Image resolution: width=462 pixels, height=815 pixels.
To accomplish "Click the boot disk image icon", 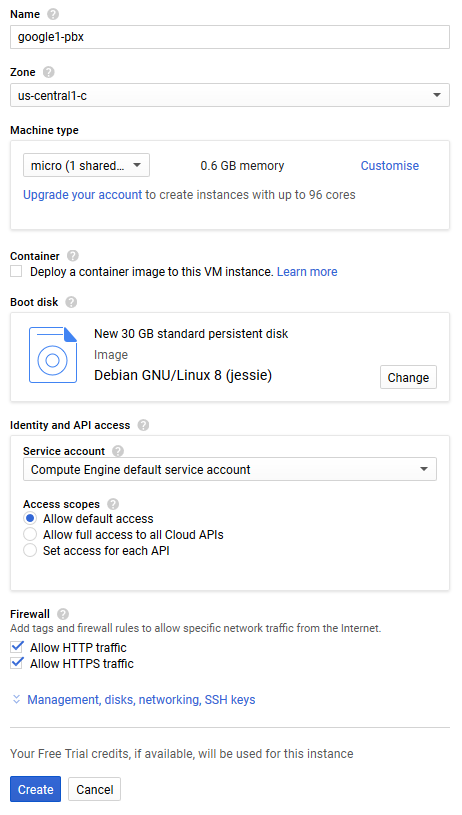I will (53, 355).
